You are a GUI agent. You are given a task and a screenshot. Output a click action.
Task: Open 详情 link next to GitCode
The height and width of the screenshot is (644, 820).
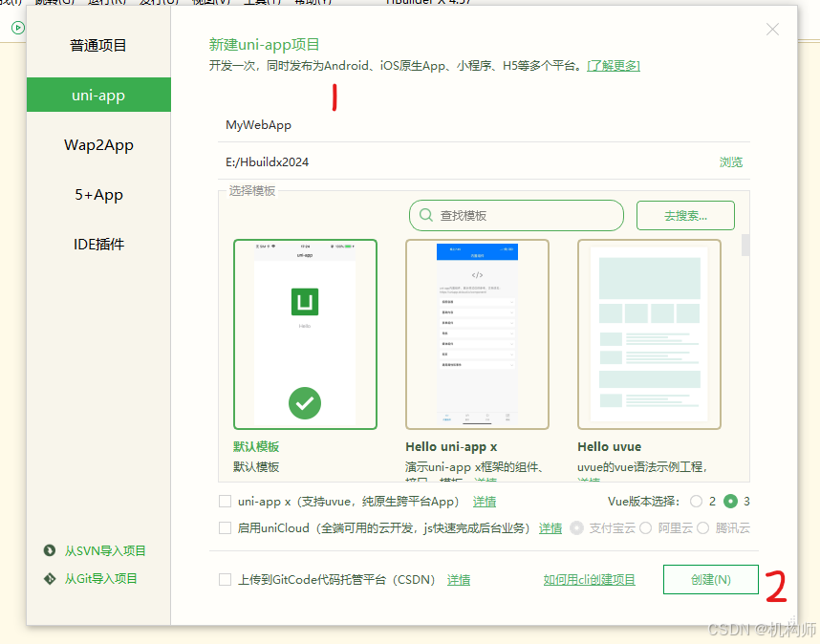pyautogui.click(x=459, y=580)
